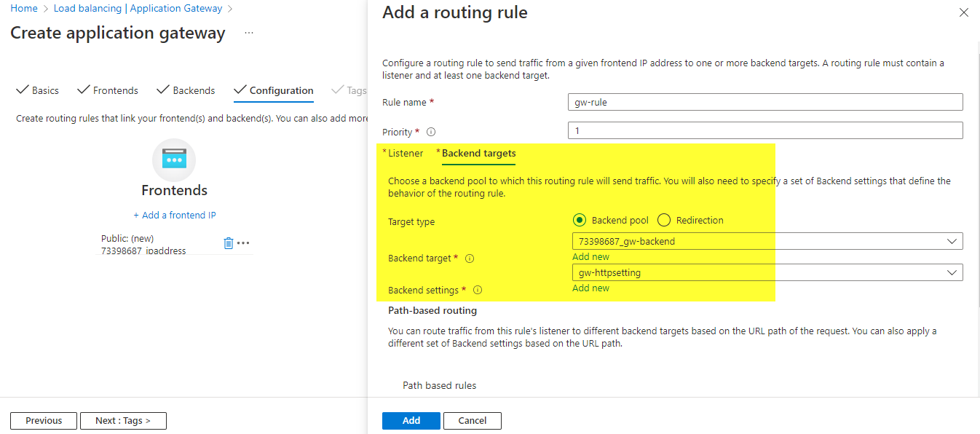Click Add new under Backend target

click(590, 256)
